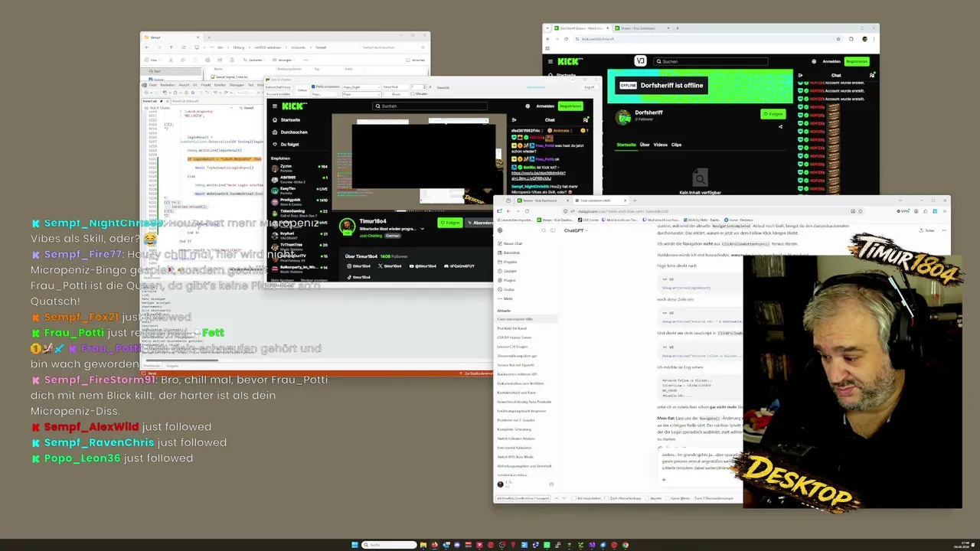The image size is (980, 551).
Task: Click 'Folgen' for Timur18o4 in Kick AI Chatter
Action: pyautogui.click(x=450, y=223)
